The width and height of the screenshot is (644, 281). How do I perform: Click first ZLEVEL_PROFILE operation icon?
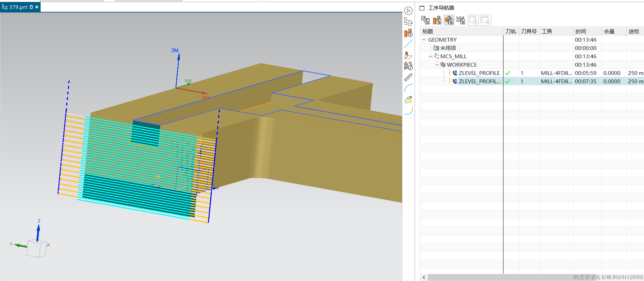coord(455,73)
